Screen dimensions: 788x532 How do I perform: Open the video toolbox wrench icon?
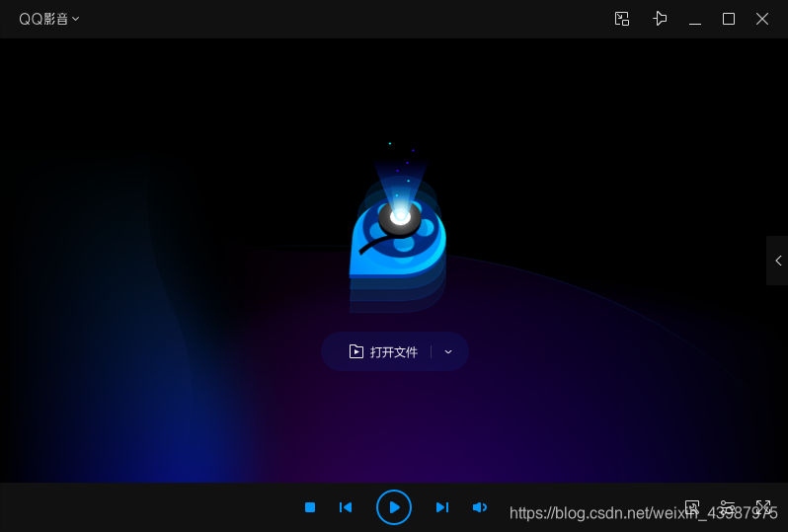click(692, 506)
